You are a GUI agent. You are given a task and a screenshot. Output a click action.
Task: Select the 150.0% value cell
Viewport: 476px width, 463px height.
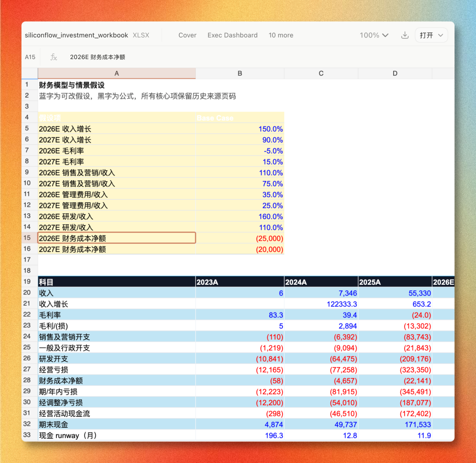click(x=240, y=129)
